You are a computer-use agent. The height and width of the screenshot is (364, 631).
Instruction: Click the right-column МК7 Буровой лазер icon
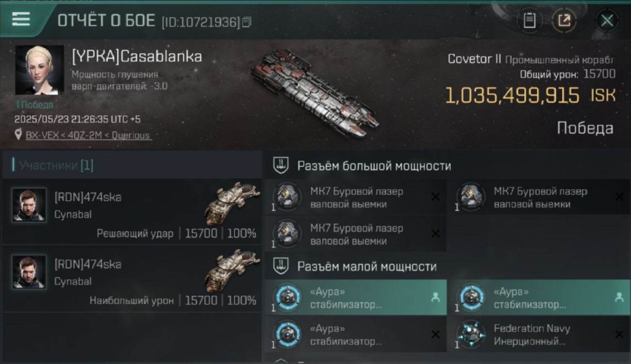471,197
